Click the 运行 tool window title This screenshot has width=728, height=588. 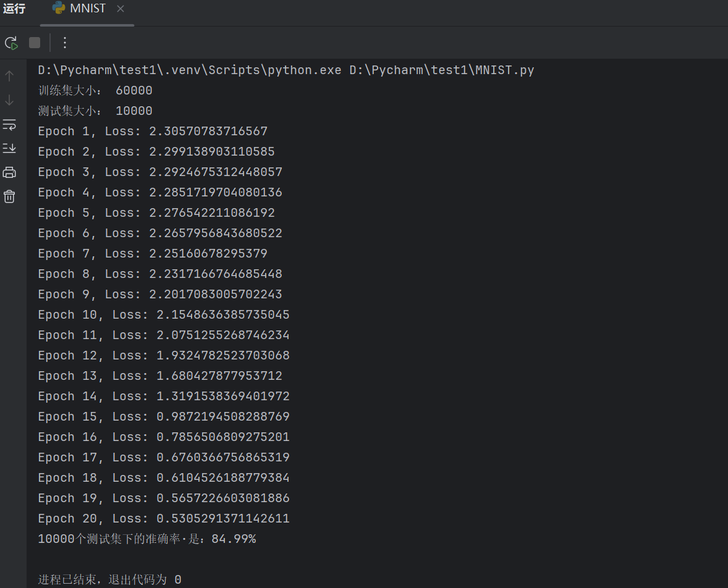coord(14,9)
